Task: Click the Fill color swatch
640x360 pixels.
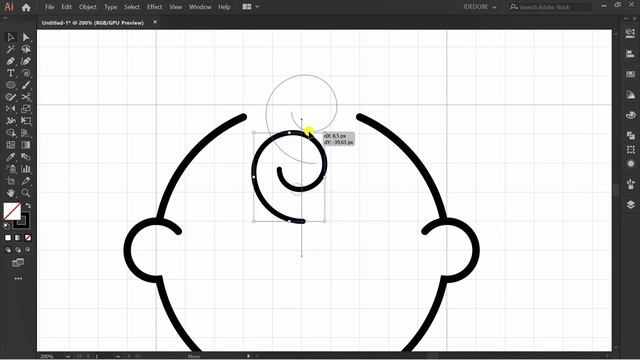Action: [x=12, y=211]
